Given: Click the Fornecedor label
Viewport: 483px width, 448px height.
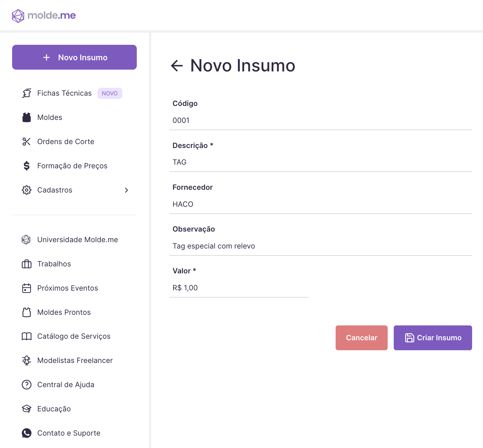Looking at the screenshot, I should click(192, 187).
